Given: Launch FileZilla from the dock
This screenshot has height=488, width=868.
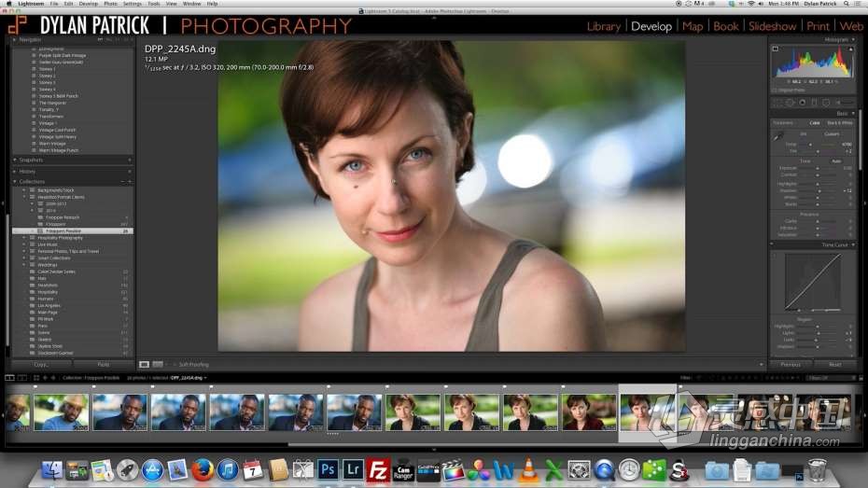Looking at the screenshot, I should 378,471.
